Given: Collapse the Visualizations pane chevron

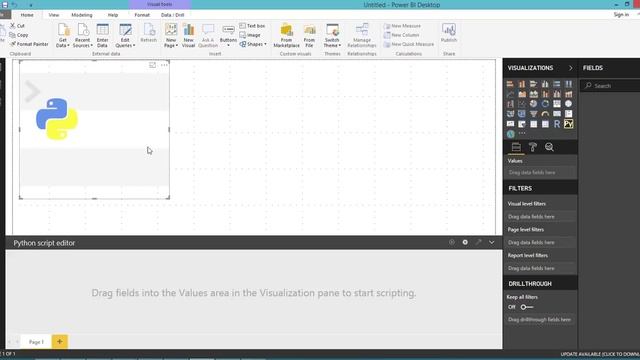Looking at the screenshot, I should pos(571,68).
